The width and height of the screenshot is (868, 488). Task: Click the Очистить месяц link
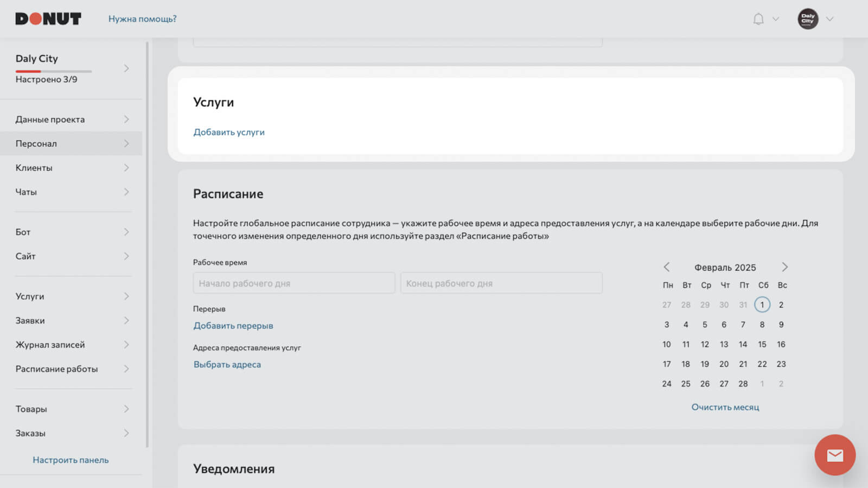pos(725,407)
